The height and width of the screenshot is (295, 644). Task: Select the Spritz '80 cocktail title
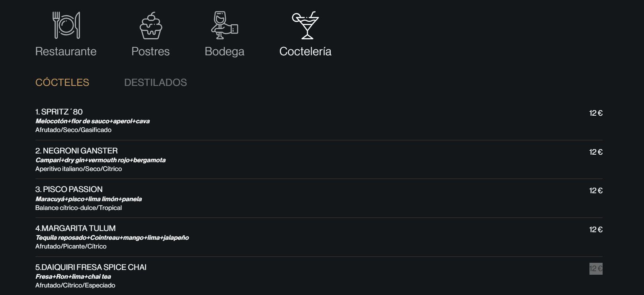(x=59, y=112)
